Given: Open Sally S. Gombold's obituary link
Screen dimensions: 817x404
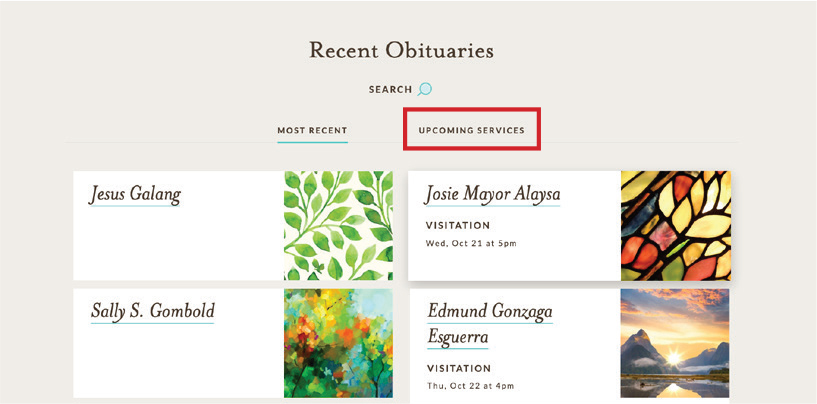Looking at the screenshot, I should click(152, 311).
